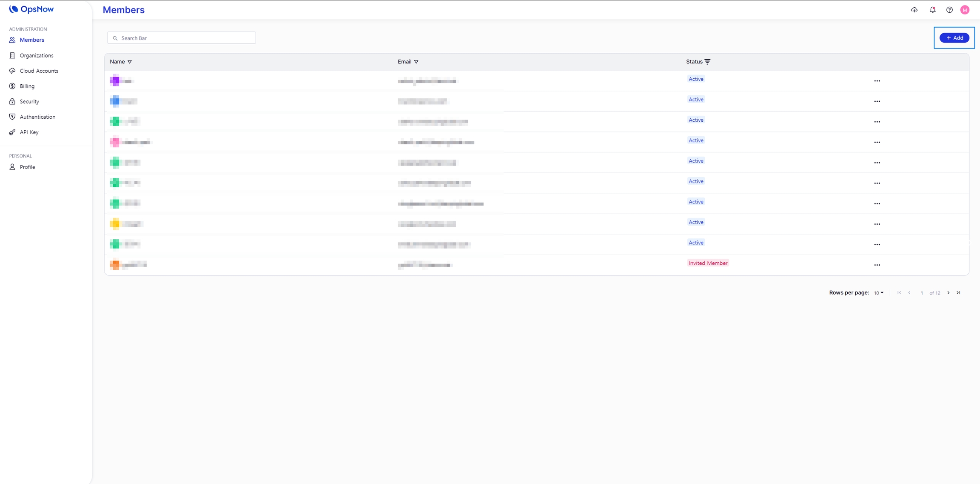The width and height of the screenshot is (980, 484).
Task: Open Cloud Accounts sidebar item
Action: 39,71
